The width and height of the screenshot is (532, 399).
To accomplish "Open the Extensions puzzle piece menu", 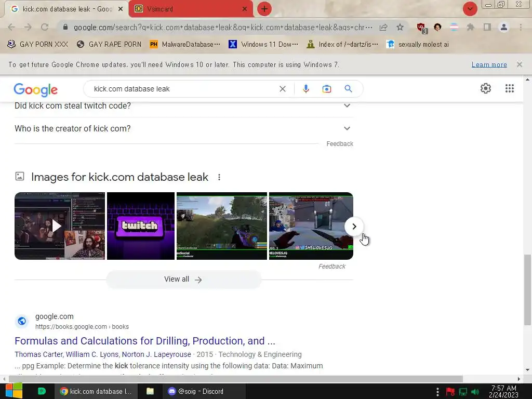I will pos(470,27).
